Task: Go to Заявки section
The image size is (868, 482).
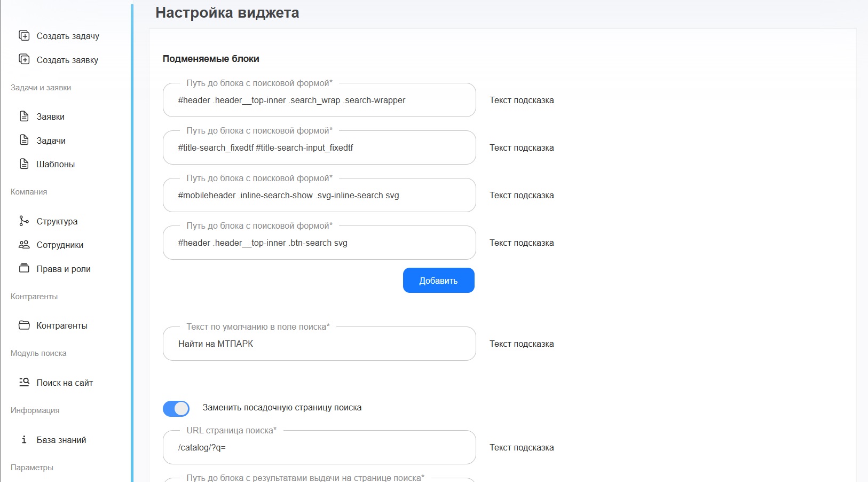Action: click(51, 116)
